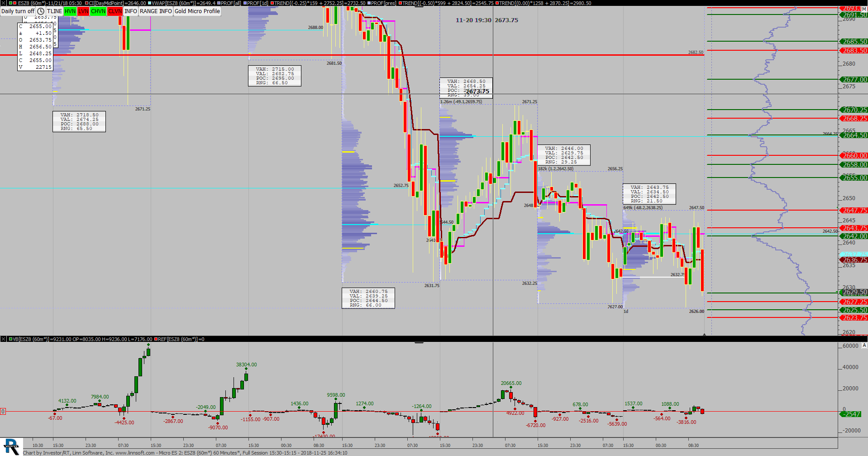Viewport: 868px width, 456px height.
Task: Click the 2636.75 dark red price tag
Action: tap(854, 260)
